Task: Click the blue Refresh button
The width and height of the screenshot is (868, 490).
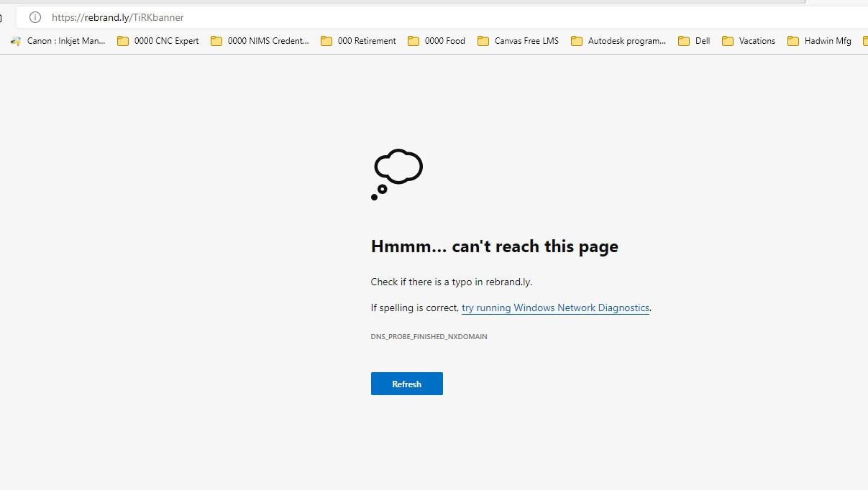Action: 406,384
